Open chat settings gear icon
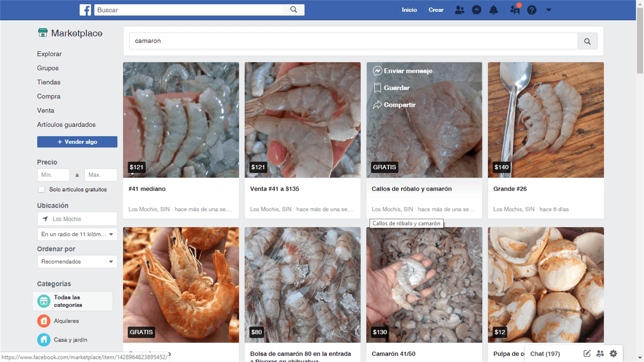This screenshot has height=362, width=644. click(x=613, y=354)
